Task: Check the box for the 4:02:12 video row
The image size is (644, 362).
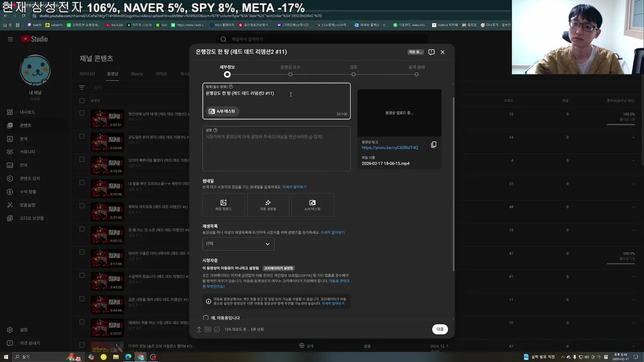Action: pos(82,229)
